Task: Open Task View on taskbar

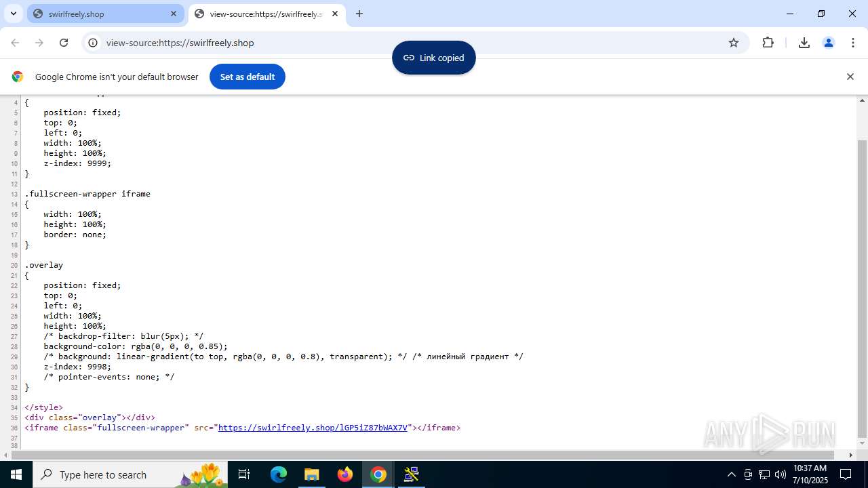Action: 244,474
